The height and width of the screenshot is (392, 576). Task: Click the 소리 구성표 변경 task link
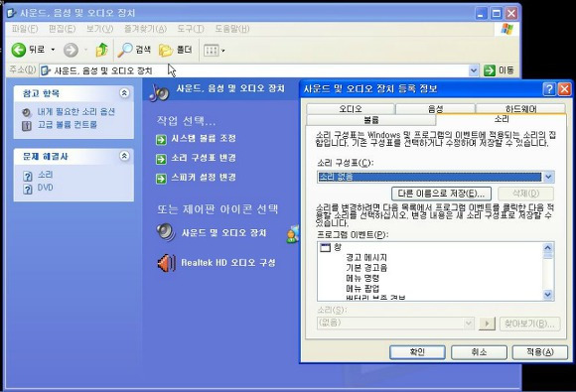point(204,158)
